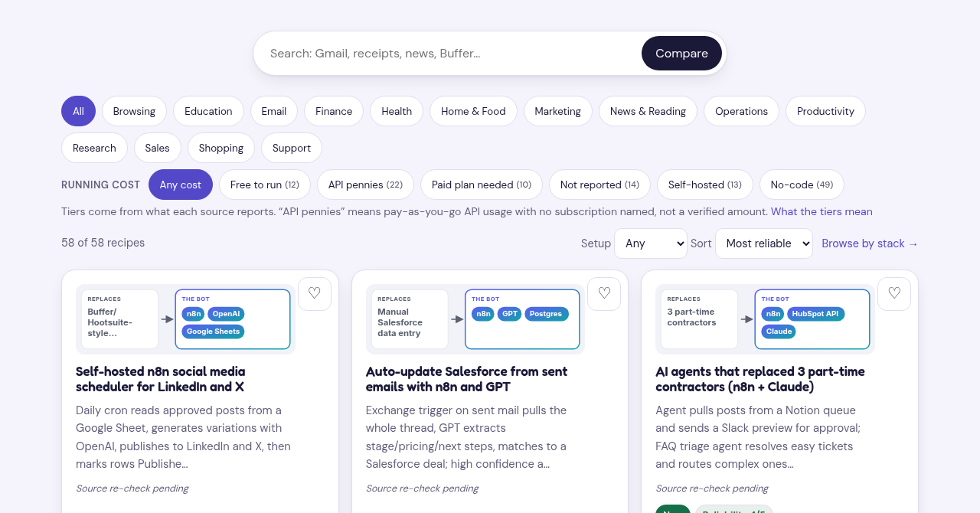Filter by Paid plan needed
The height and width of the screenshot is (513, 980).
coord(482,185)
